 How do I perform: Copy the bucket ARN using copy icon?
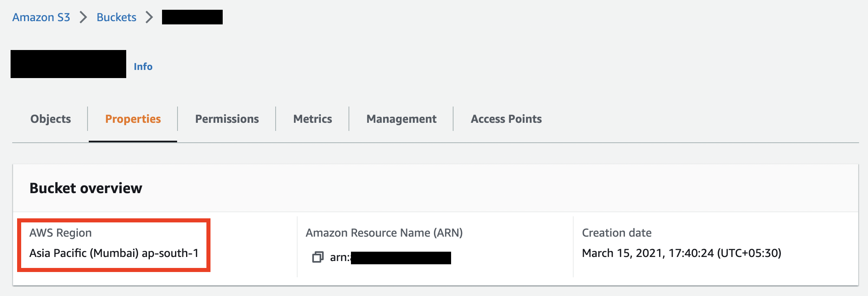tap(318, 257)
